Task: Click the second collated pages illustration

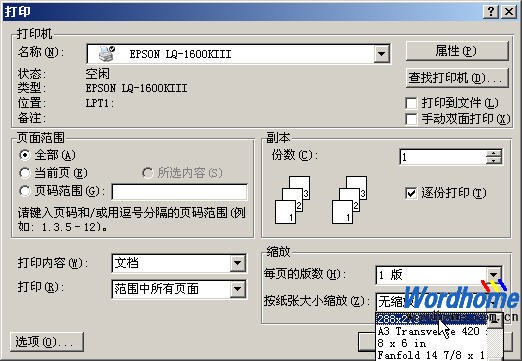Action: [x=349, y=200]
